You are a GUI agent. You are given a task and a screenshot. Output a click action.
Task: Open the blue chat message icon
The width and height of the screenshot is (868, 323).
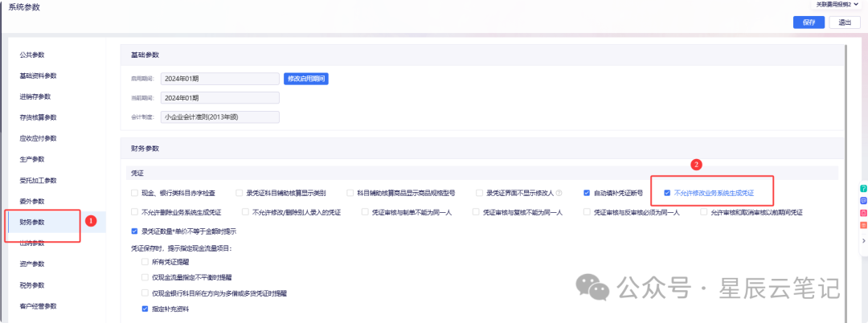coord(863,200)
